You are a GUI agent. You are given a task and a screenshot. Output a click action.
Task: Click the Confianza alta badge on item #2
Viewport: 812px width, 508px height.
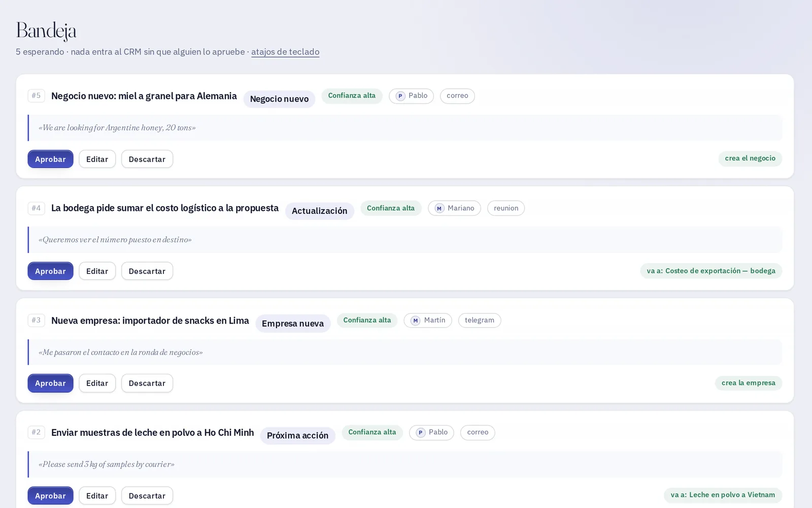coord(372,432)
